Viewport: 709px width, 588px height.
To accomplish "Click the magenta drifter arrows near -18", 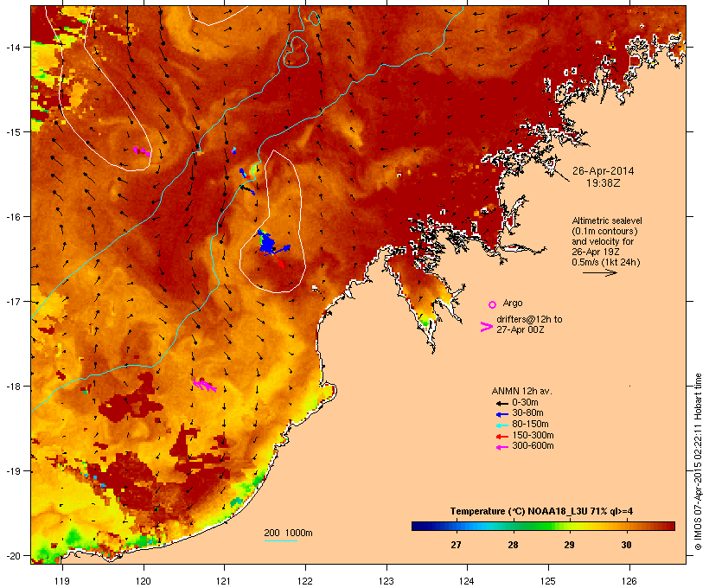I will pyautogui.click(x=204, y=385).
